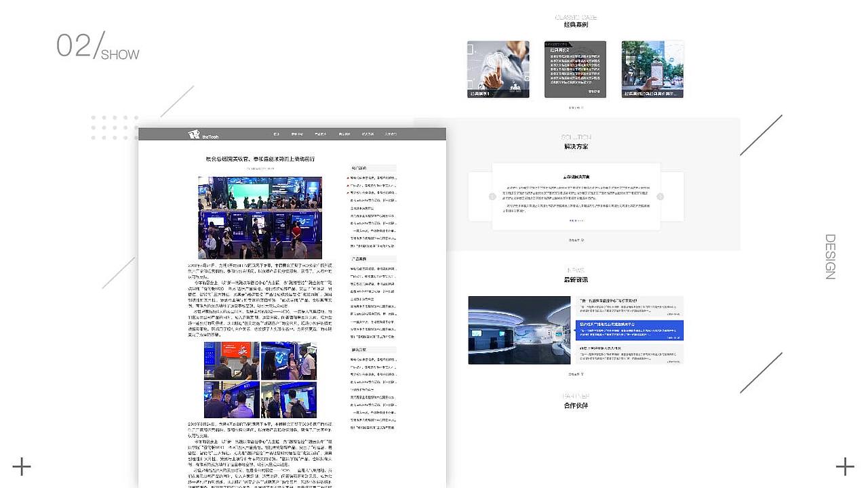
Task: Select the first news item above the blue one
Action: point(629,307)
